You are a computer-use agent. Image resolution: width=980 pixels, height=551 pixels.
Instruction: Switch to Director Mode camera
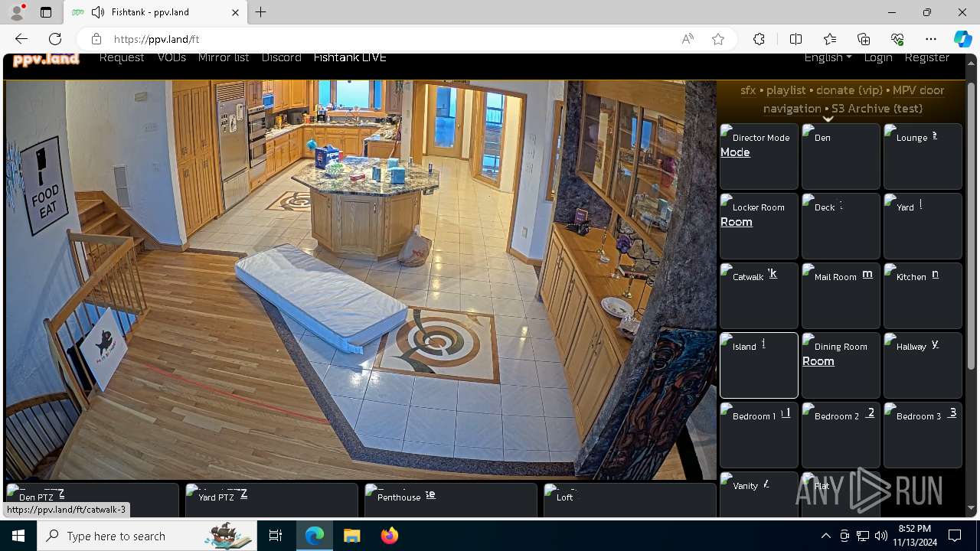pyautogui.click(x=759, y=156)
